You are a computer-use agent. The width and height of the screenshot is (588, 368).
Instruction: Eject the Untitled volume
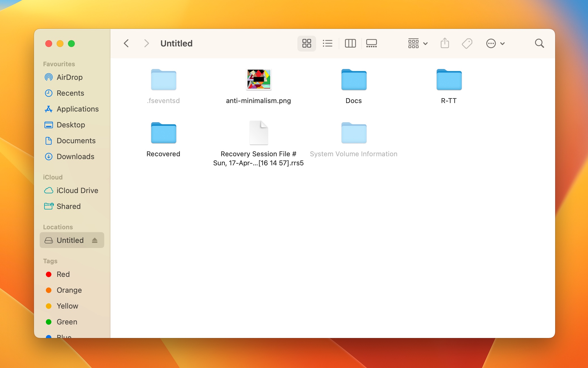tap(95, 240)
